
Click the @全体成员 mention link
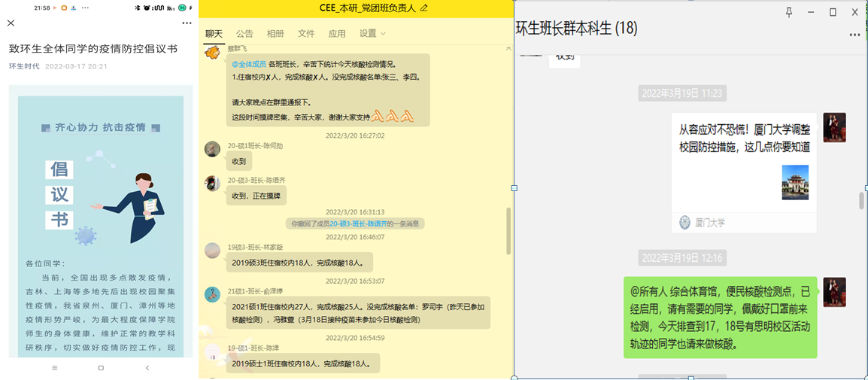tap(248, 65)
